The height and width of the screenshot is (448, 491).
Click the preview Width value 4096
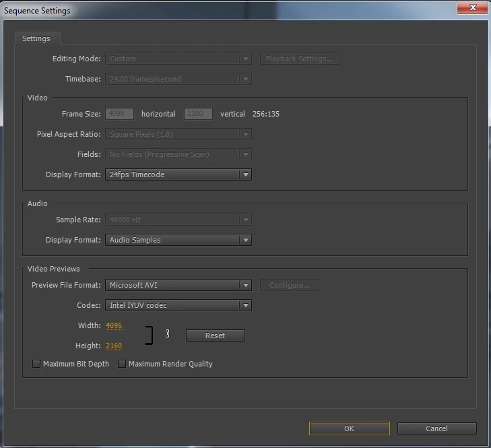click(x=114, y=325)
